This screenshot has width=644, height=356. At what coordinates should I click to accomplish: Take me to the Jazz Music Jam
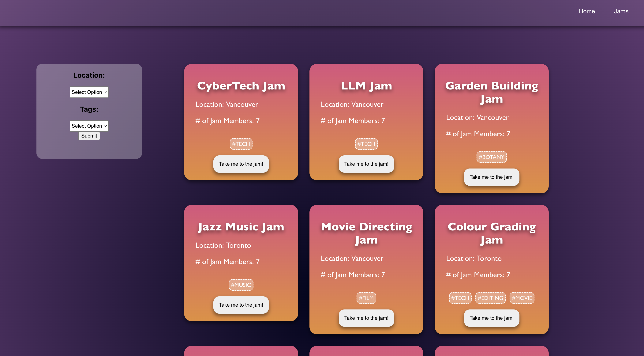click(241, 305)
